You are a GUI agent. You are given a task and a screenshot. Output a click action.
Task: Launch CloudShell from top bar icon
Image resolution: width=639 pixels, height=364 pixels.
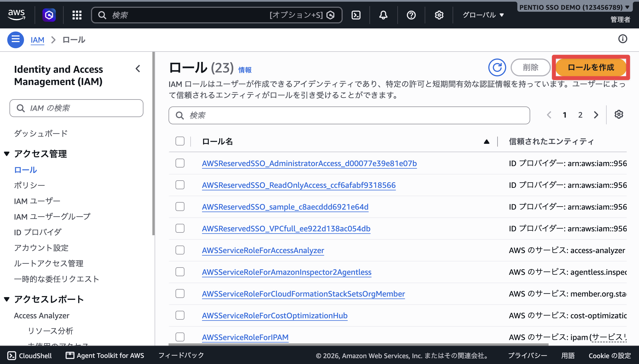coord(356,15)
